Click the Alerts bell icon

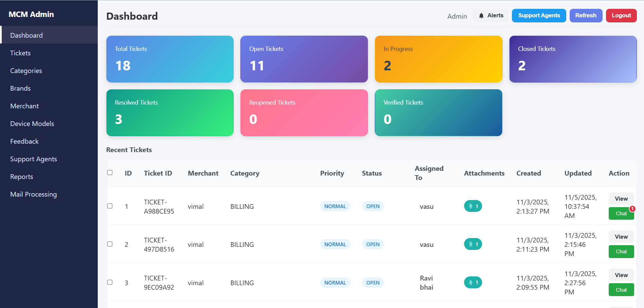pos(481,15)
